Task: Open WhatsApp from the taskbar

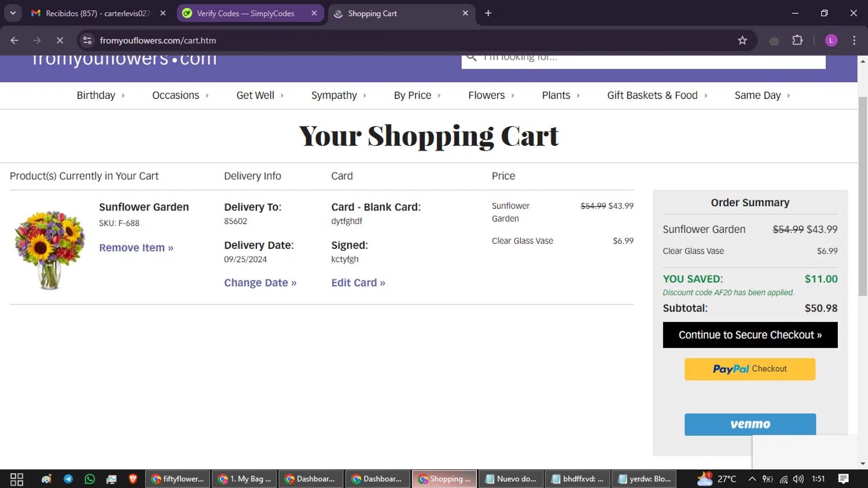Action: tap(90, 479)
